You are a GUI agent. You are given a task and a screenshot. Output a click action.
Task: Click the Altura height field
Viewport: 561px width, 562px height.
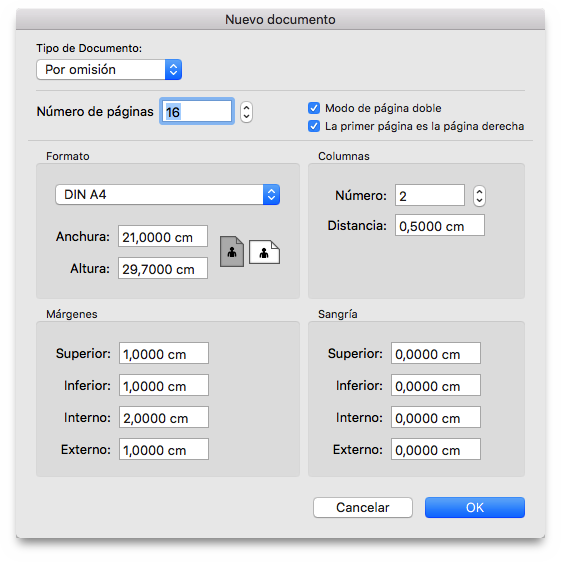pos(163,268)
